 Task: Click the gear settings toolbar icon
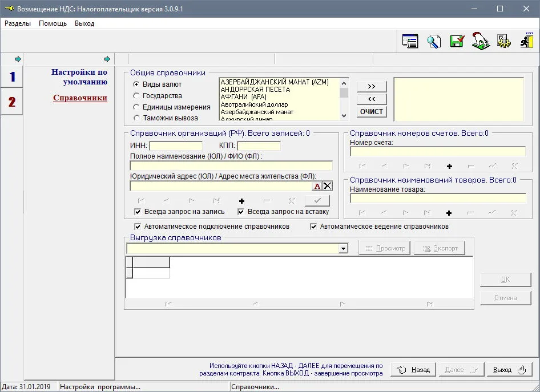coord(503,41)
